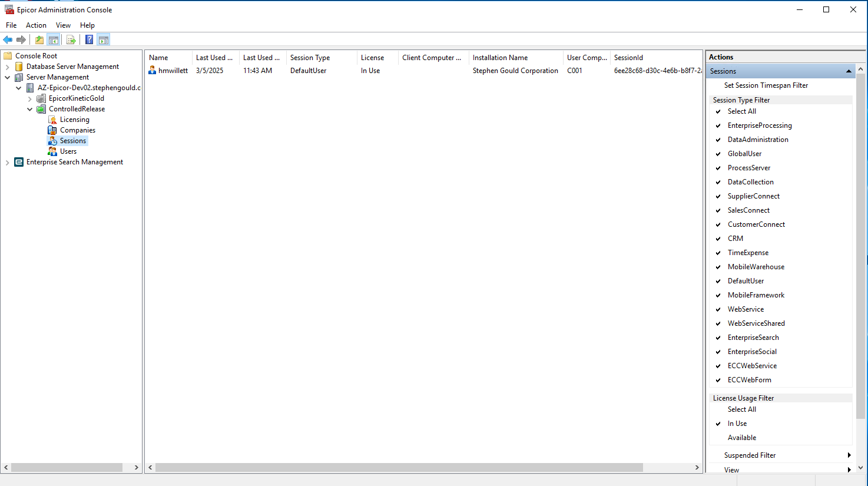
Task: Open the Help menu
Action: (87, 25)
